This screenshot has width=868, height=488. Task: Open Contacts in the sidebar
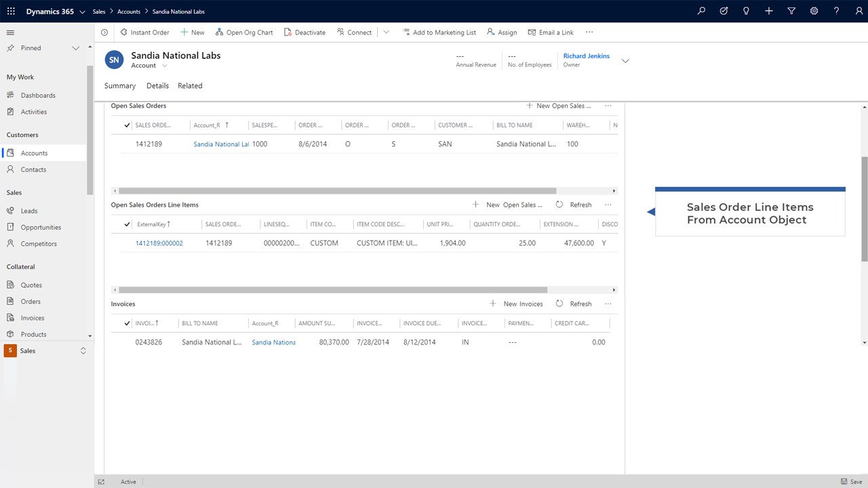33,169
